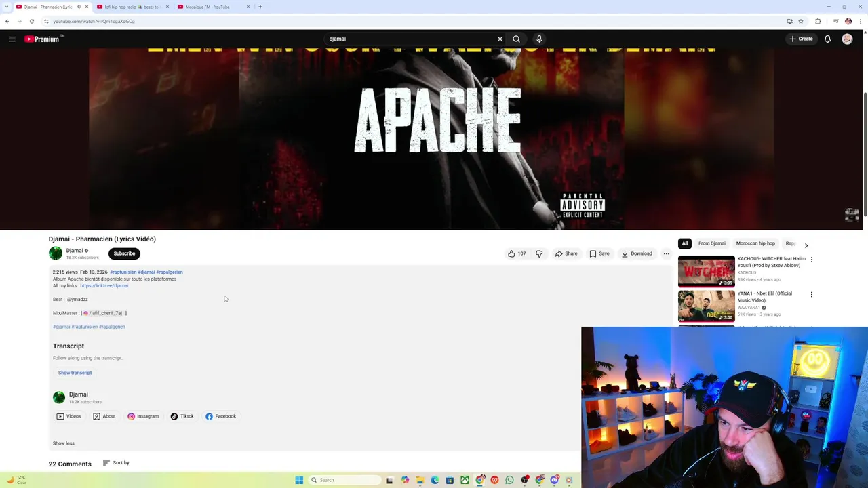This screenshot has height=488, width=868.
Task: Expand the tab search dropdown
Action: (7, 7)
